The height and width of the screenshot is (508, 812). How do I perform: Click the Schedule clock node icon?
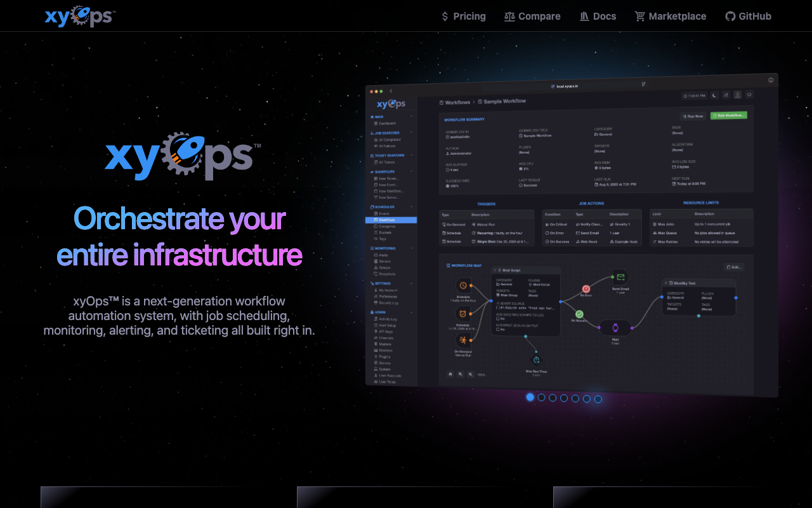pyautogui.click(x=463, y=286)
